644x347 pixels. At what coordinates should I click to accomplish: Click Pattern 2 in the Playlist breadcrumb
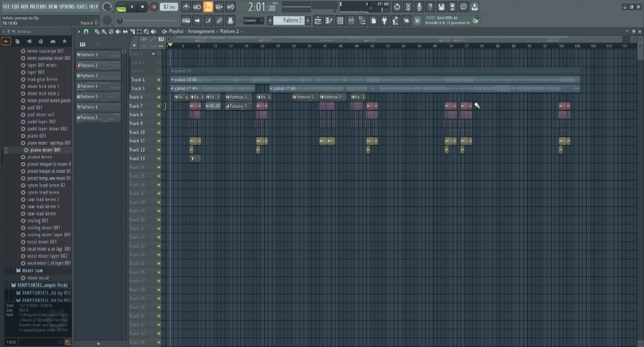pyautogui.click(x=229, y=31)
